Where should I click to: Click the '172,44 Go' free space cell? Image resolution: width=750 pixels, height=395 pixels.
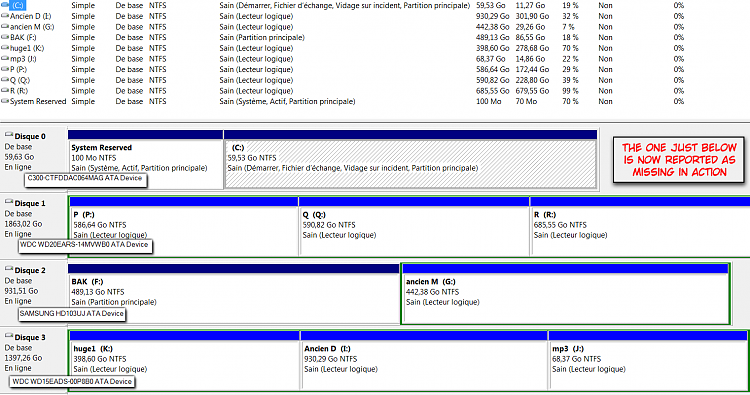(532, 69)
